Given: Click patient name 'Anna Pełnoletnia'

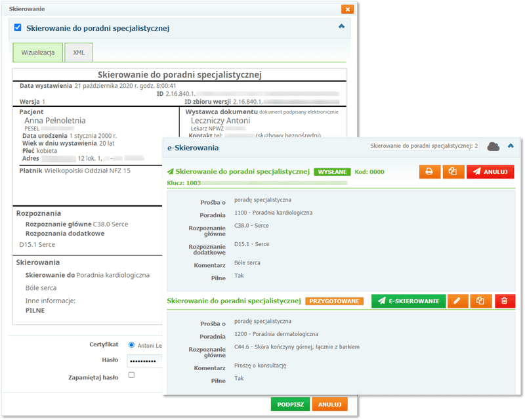Looking at the screenshot, I should point(55,121).
